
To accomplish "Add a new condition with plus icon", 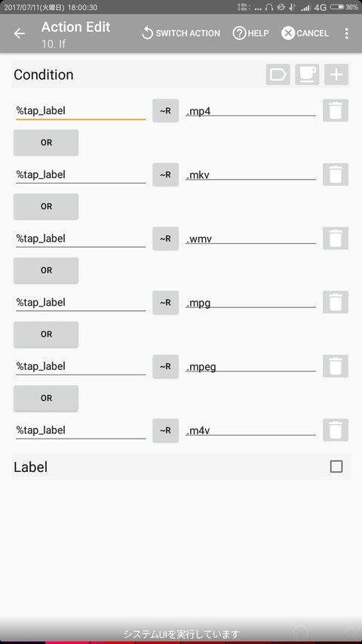I will pyautogui.click(x=336, y=74).
